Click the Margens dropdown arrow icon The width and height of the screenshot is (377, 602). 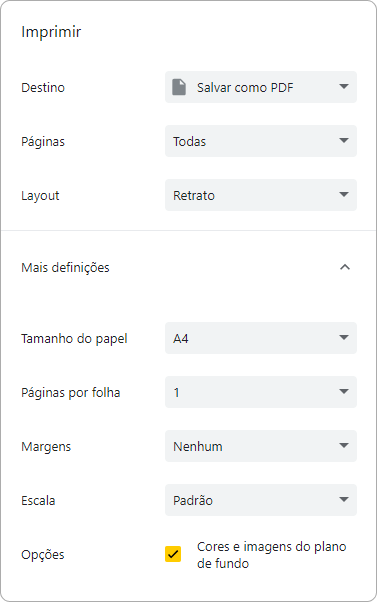[x=344, y=446]
